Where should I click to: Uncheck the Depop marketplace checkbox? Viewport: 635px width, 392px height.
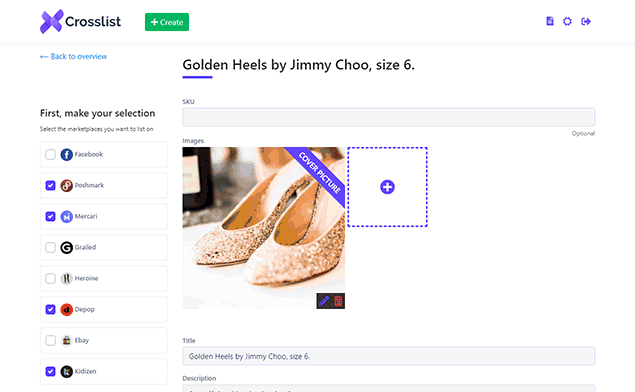50,309
